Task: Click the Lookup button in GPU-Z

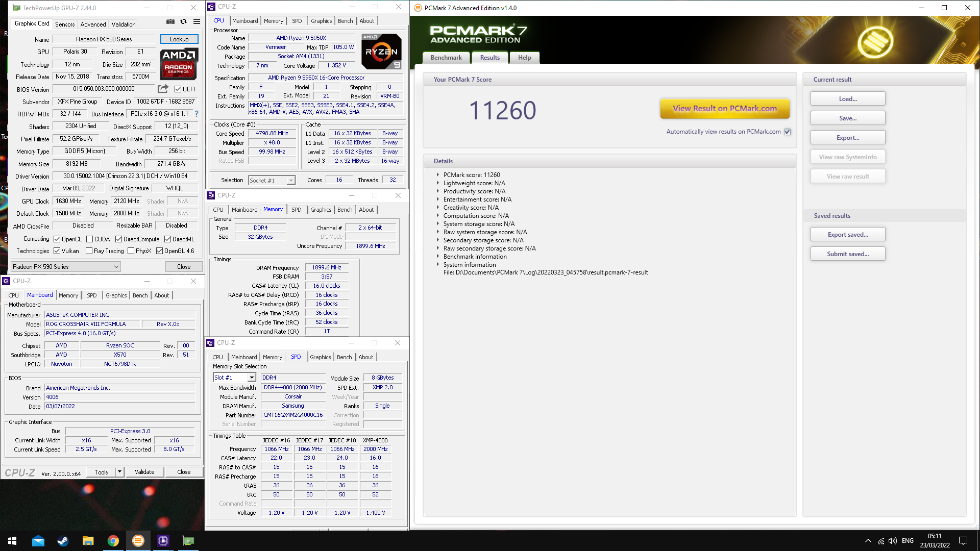Action: click(179, 39)
